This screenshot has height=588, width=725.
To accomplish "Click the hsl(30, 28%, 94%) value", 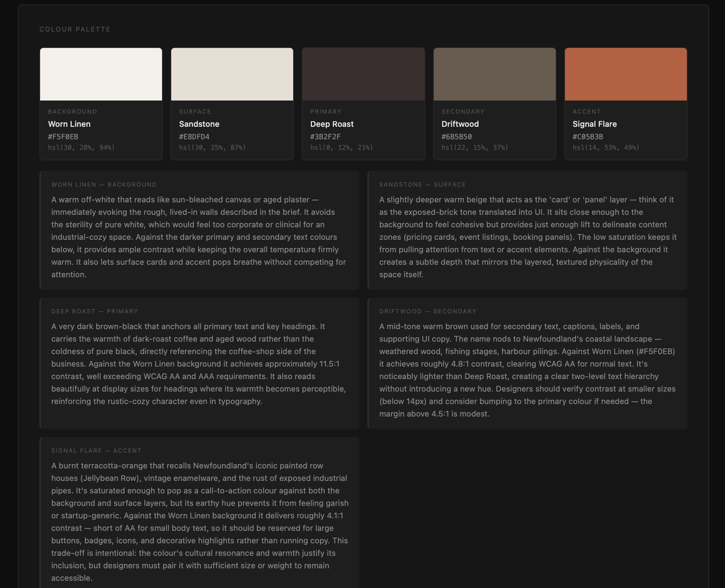I will point(81,148).
